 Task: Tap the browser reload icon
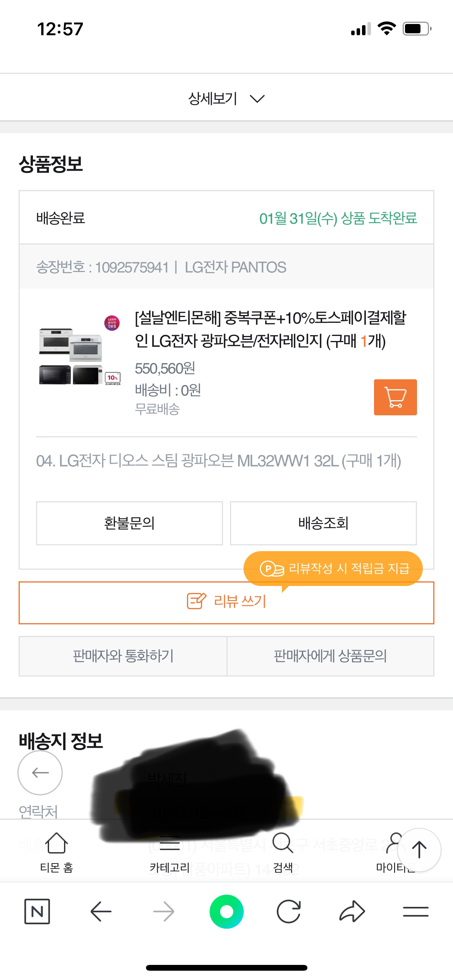[289, 911]
